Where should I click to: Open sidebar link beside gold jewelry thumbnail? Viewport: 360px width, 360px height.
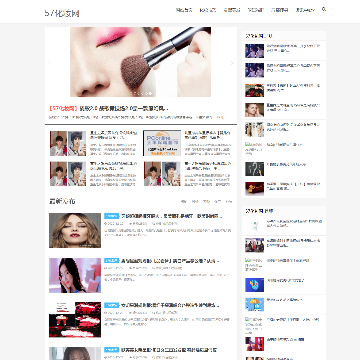(x=293, y=186)
